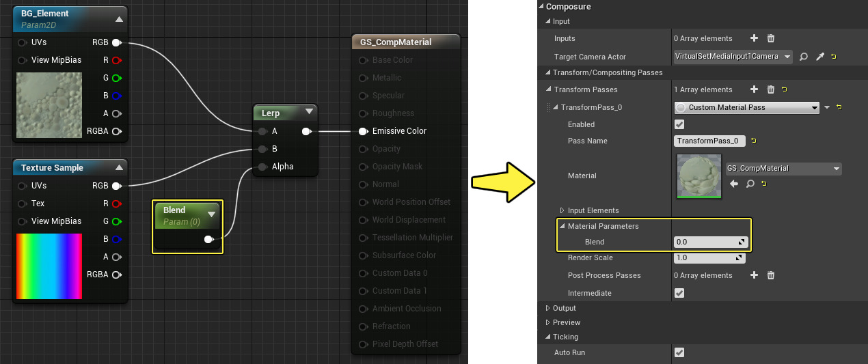Click Lerp Alpha input pin
Screen dimensions: 868x364
tap(262, 167)
